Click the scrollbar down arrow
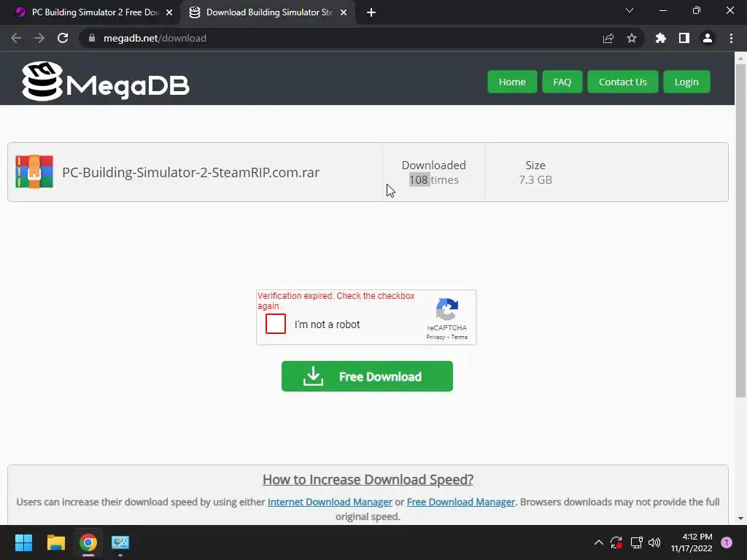747x560 pixels. click(740, 518)
